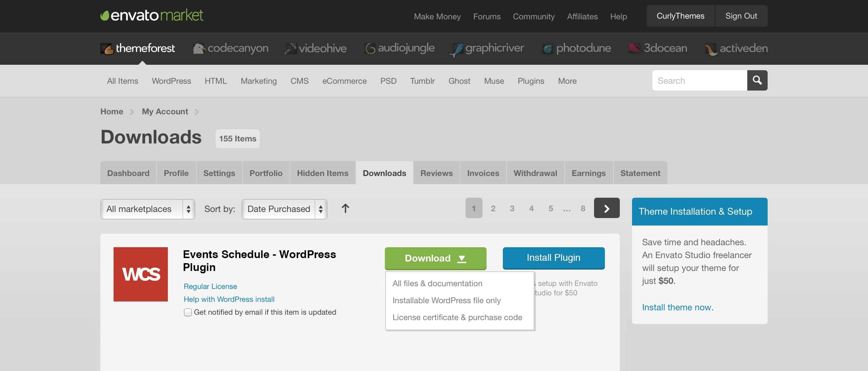This screenshot has height=371, width=868.
Task: Open the AudioJungle marketplace
Action: point(399,48)
